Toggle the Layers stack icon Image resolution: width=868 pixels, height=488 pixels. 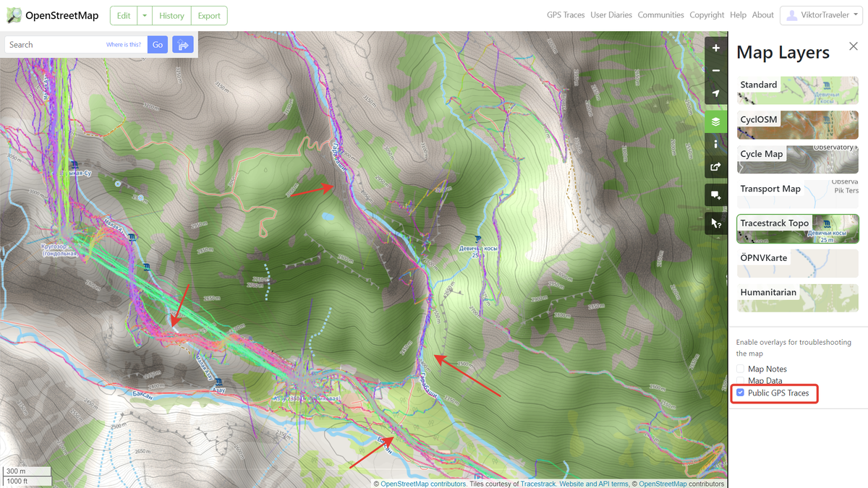716,121
